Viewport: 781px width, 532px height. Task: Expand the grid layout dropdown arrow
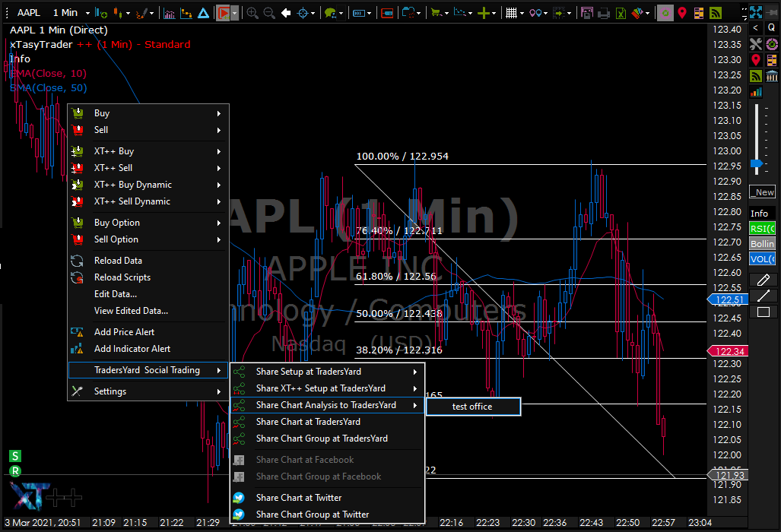pyautogui.click(x=522, y=14)
